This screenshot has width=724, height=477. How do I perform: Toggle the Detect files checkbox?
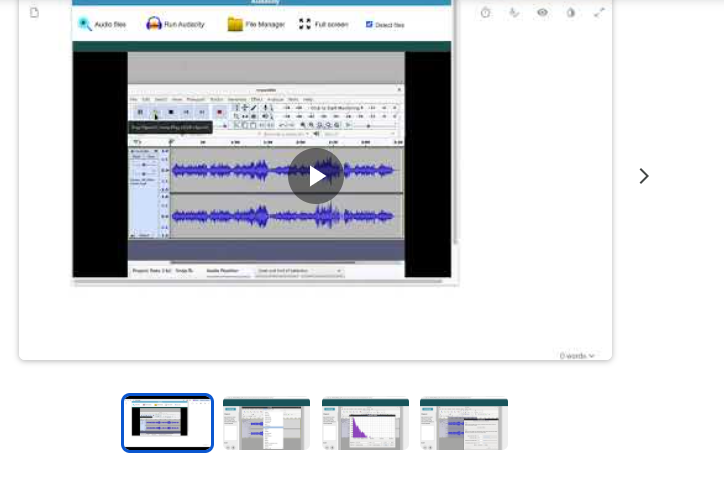[x=369, y=24]
